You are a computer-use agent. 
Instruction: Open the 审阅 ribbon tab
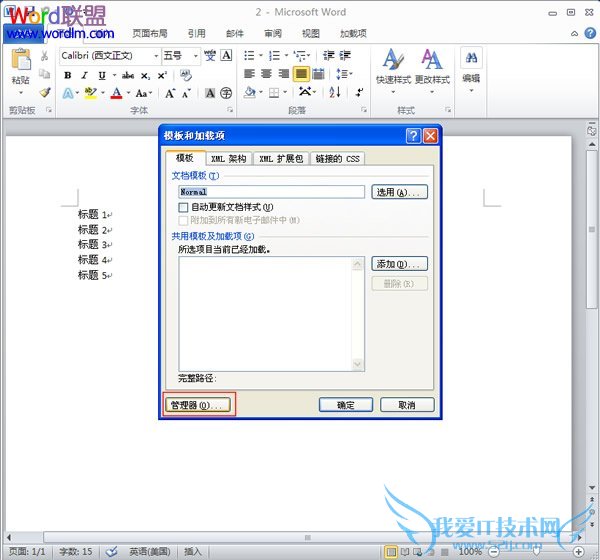click(x=273, y=34)
